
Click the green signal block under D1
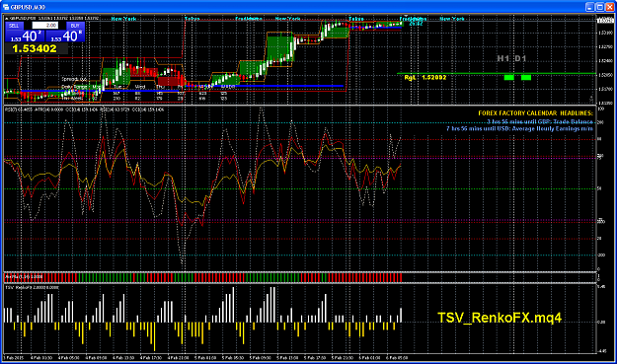(526, 78)
